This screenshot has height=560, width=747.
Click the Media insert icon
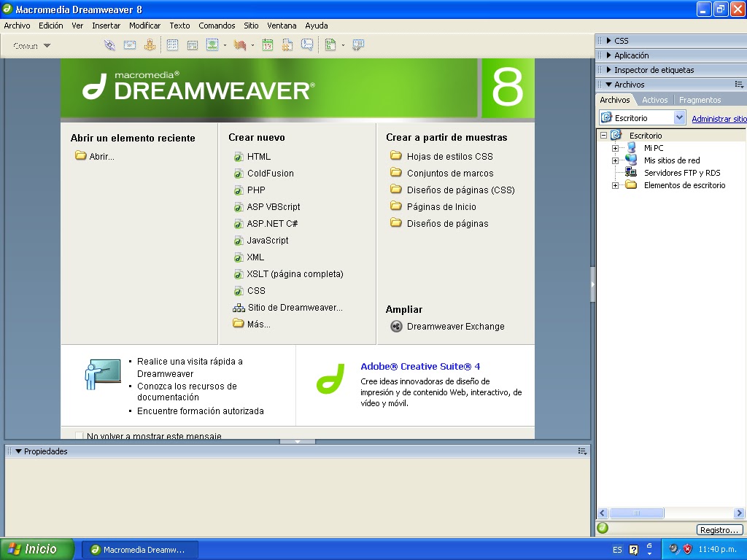pyautogui.click(x=239, y=45)
